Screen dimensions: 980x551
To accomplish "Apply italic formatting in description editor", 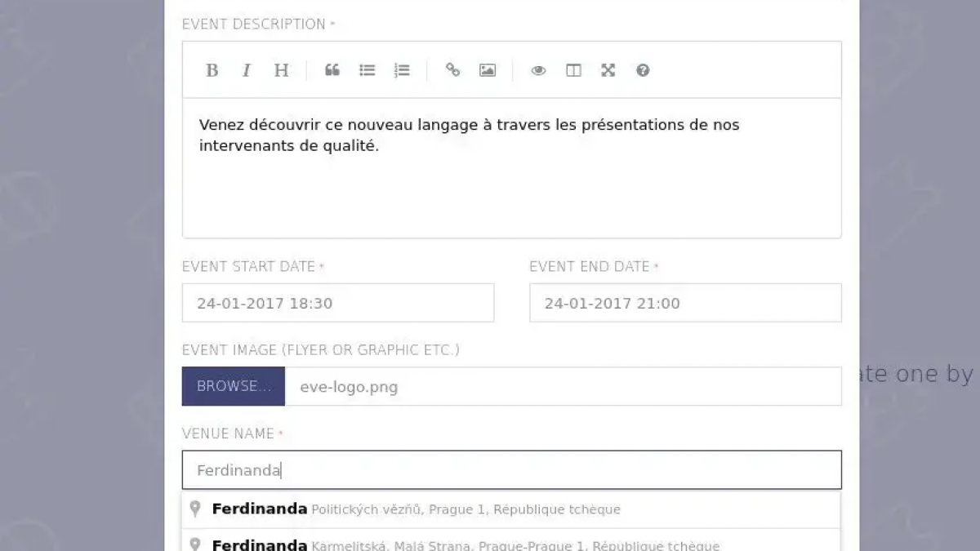I will point(246,70).
